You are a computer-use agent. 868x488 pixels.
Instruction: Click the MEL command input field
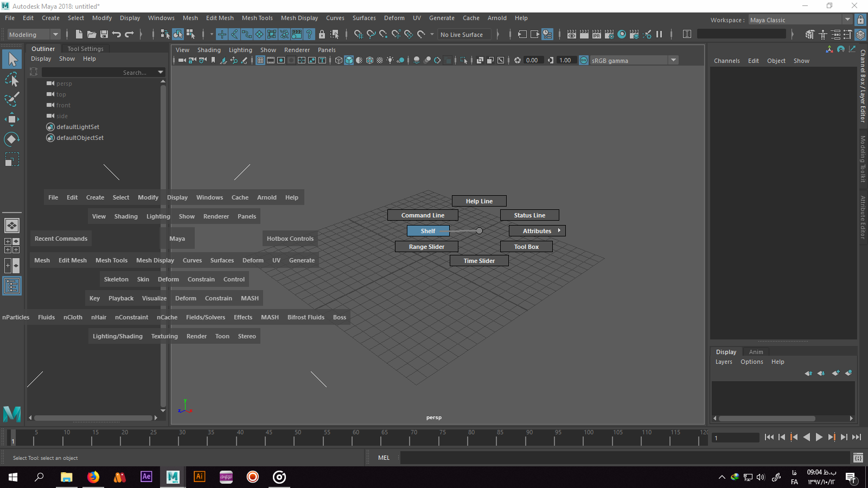[x=624, y=458]
